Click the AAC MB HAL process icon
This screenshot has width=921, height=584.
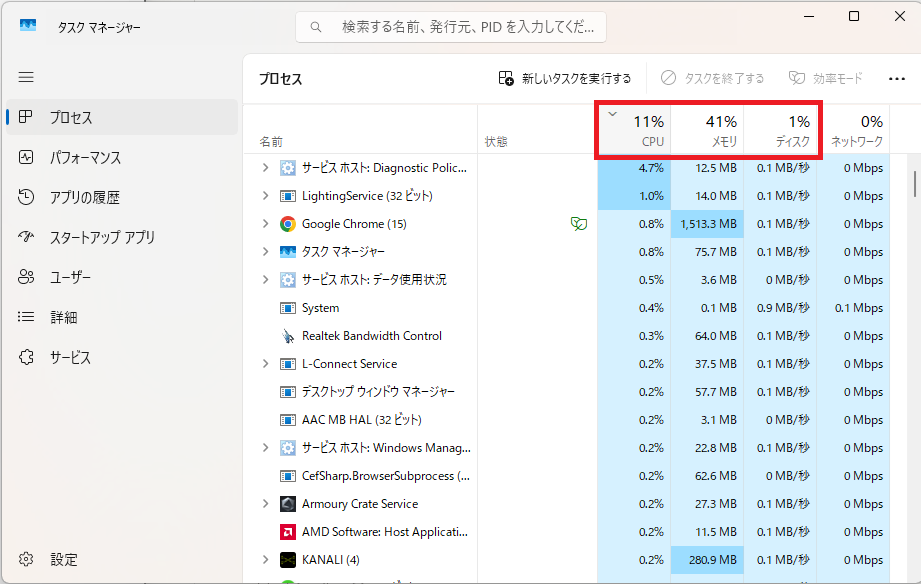click(288, 420)
